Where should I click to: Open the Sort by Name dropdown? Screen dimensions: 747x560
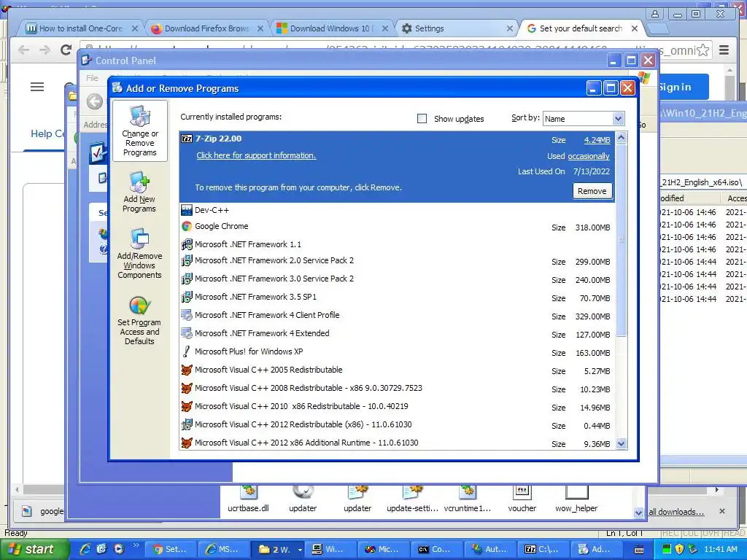(x=618, y=119)
